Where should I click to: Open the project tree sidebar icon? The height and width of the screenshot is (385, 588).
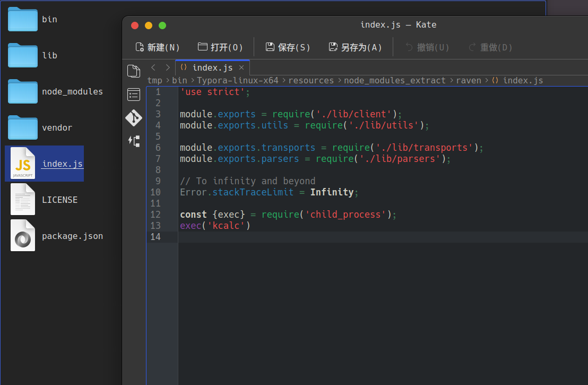134,141
